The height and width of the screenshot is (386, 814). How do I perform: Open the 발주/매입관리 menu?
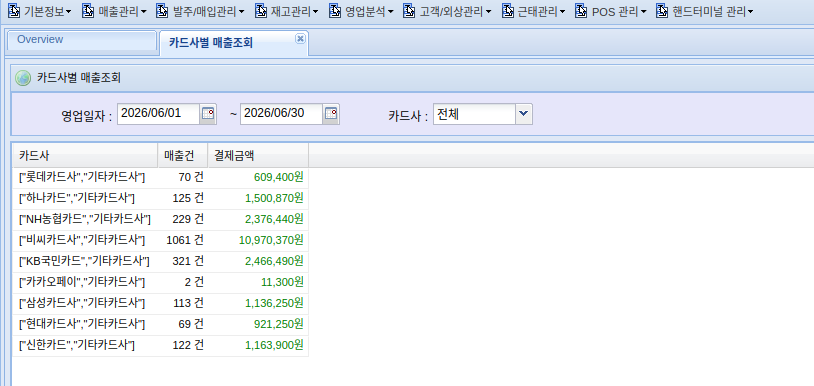pos(200,11)
